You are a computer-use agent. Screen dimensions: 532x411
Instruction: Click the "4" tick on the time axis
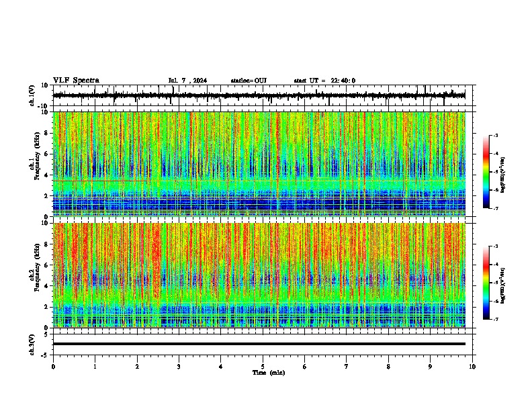[x=221, y=367]
